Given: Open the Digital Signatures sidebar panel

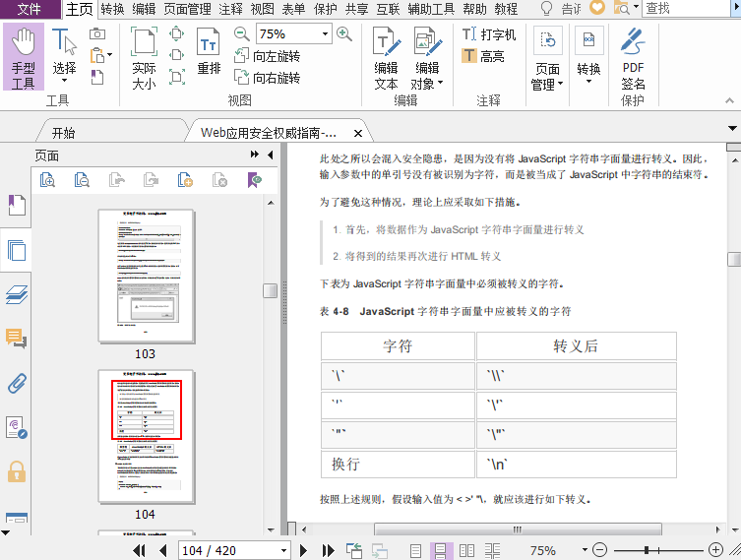Looking at the screenshot, I should pyautogui.click(x=17, y=428).
